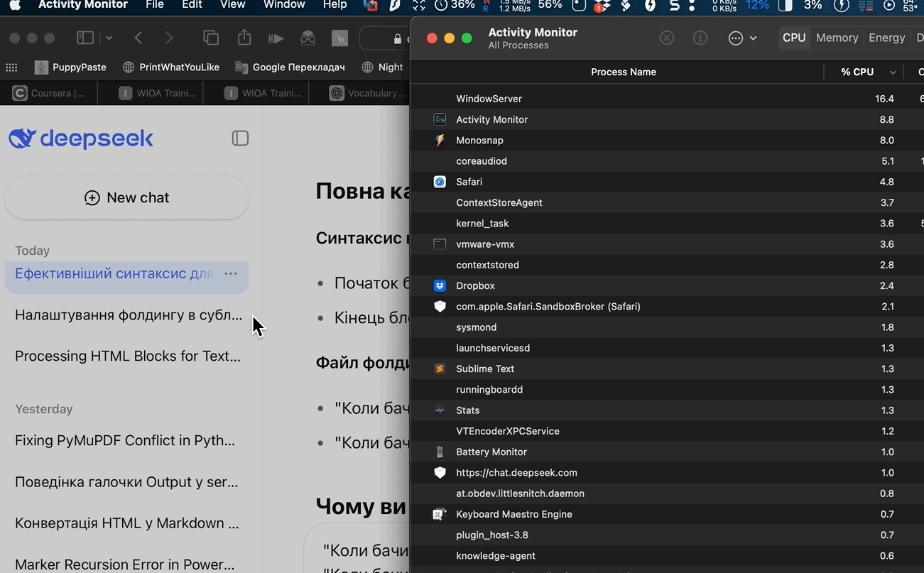The width and height of the screenshot is (924, 573).
Task: Click the Inspect process info icon
Action: pos(700,38)
